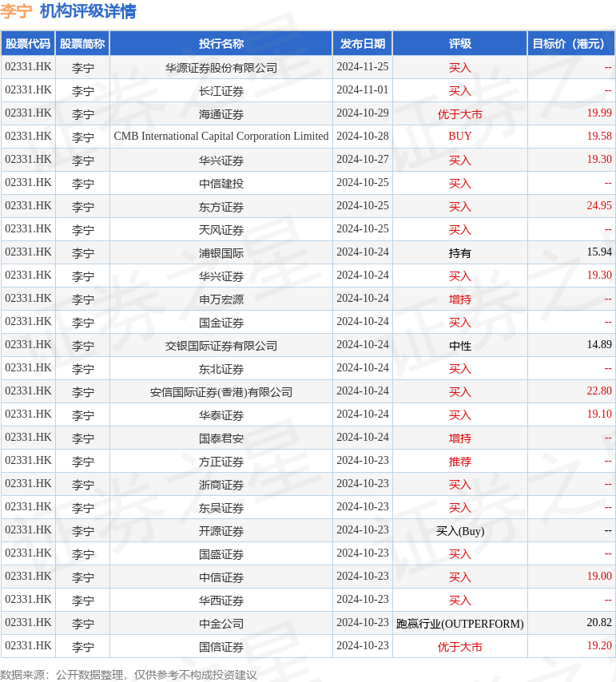This screenshot has height=682, width=616.
Task: Select the 中金公司 cell
Action: click(221, 623)
